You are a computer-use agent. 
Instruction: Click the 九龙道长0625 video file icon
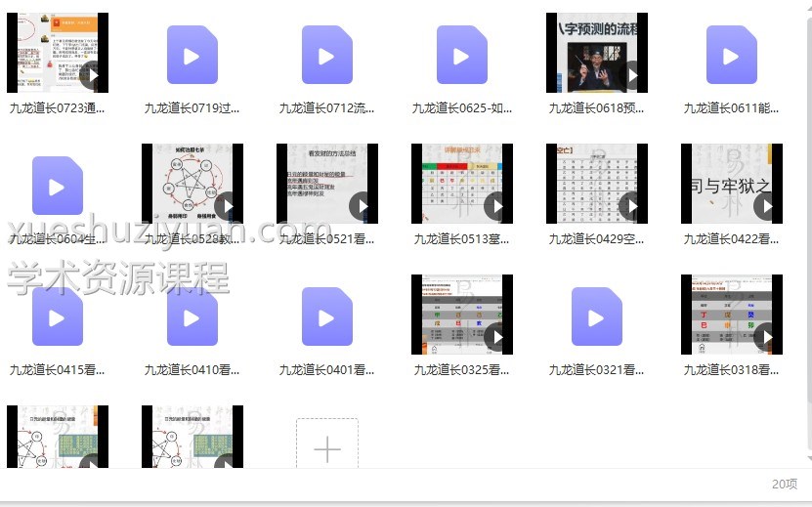pos(461,56)
